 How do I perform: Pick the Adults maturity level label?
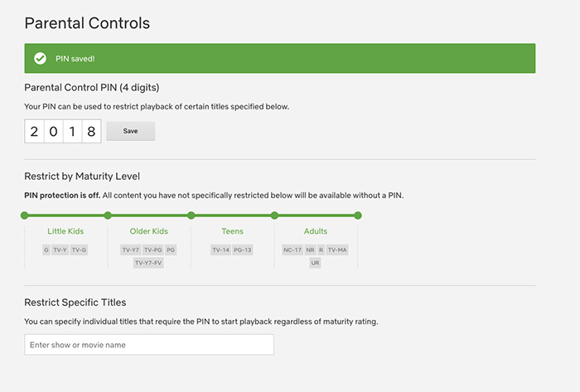[x=316, y=231]
